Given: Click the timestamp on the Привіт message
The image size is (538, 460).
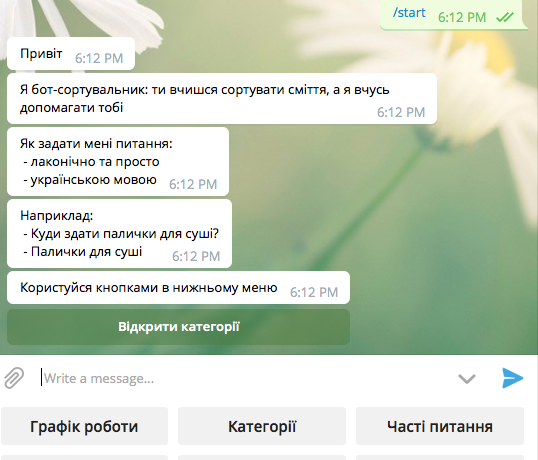Looking at the screenshot, I should (99, 58).
